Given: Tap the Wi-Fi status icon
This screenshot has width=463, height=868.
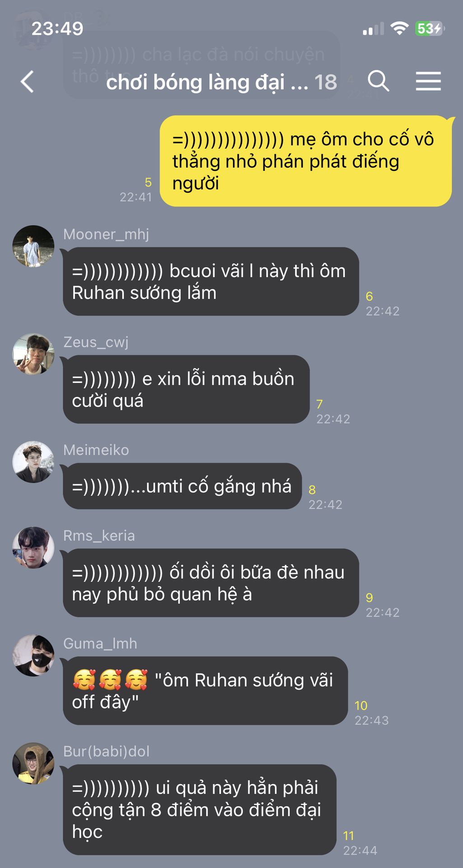Looking at the screenshot, I should click(x=399, y=28).
